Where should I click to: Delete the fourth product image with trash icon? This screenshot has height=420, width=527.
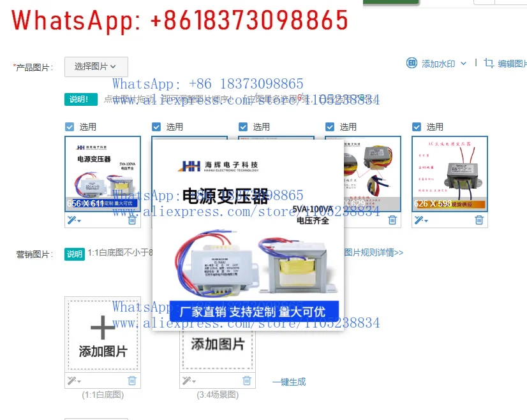click(392, 221)
